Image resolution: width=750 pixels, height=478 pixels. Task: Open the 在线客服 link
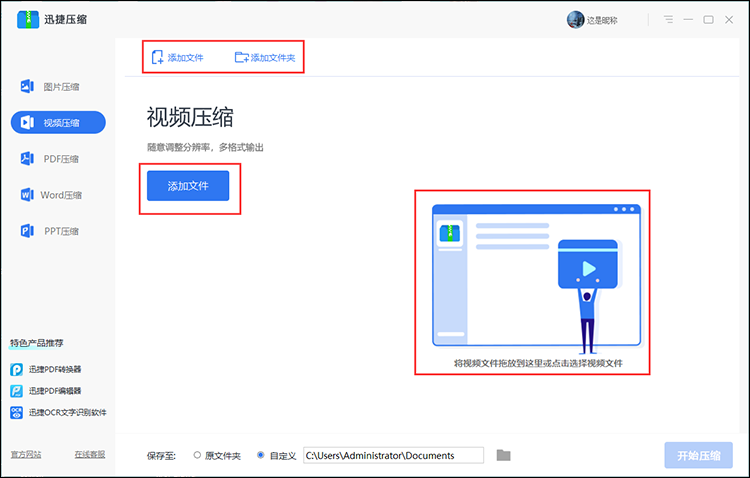90,455
